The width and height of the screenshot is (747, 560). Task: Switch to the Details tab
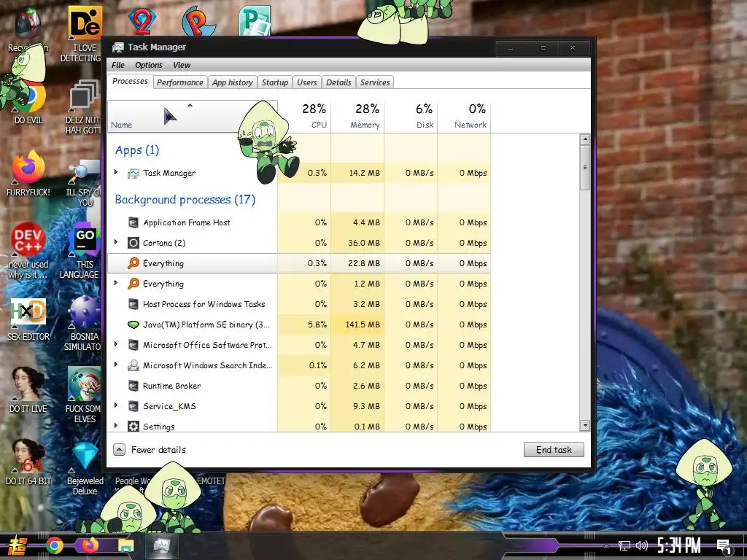[x=338, y=82]
